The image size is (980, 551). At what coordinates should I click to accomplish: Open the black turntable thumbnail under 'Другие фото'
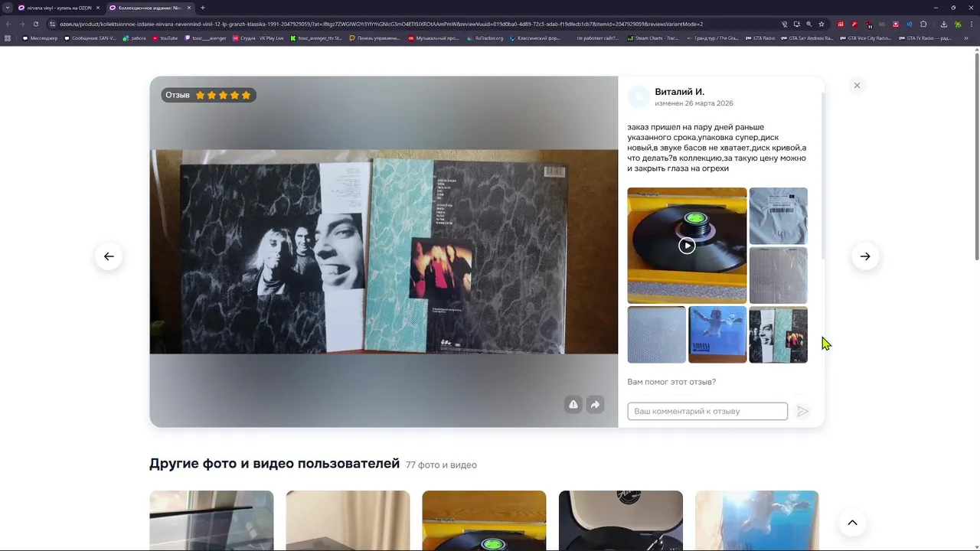pyautogui.click(x=621, y=520)
